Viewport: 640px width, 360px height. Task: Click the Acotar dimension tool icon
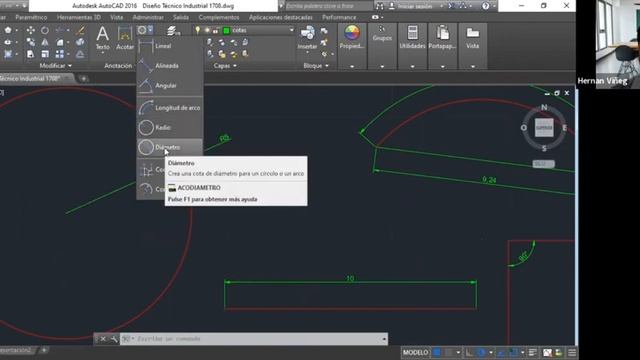[124, 34]
